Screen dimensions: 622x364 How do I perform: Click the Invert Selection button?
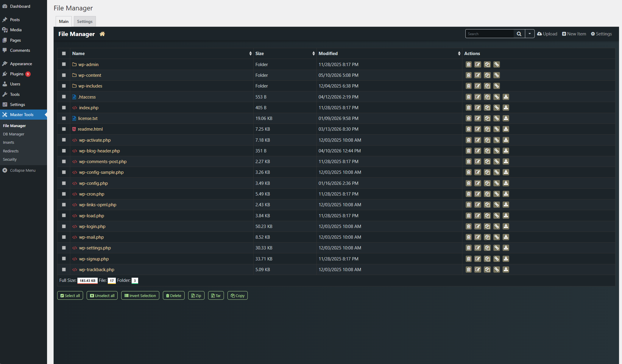tap(140, 296)
